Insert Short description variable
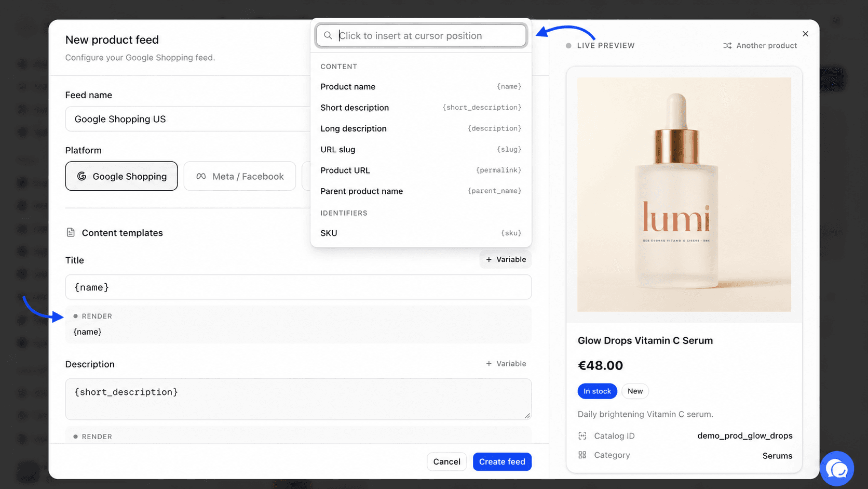The height and width of the screenshot is (489, 868). (x=421, y=108)
